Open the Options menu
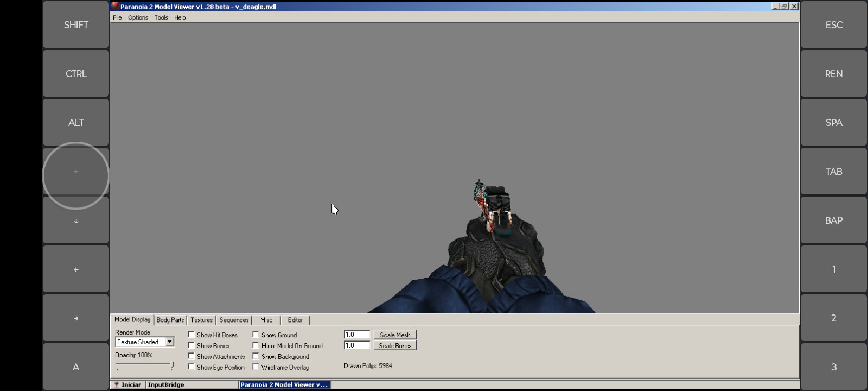The image size is (868, 391). 138,17
